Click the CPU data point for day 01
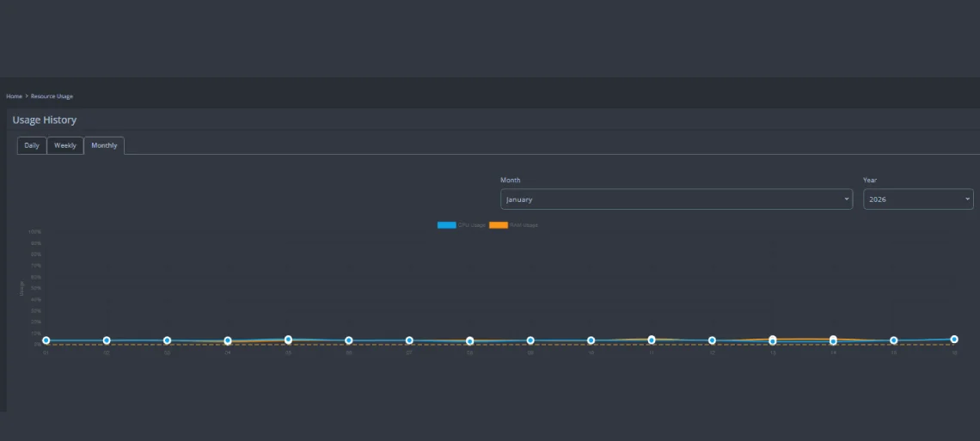This screenshot has height=441, width=980. coord(46,340)
